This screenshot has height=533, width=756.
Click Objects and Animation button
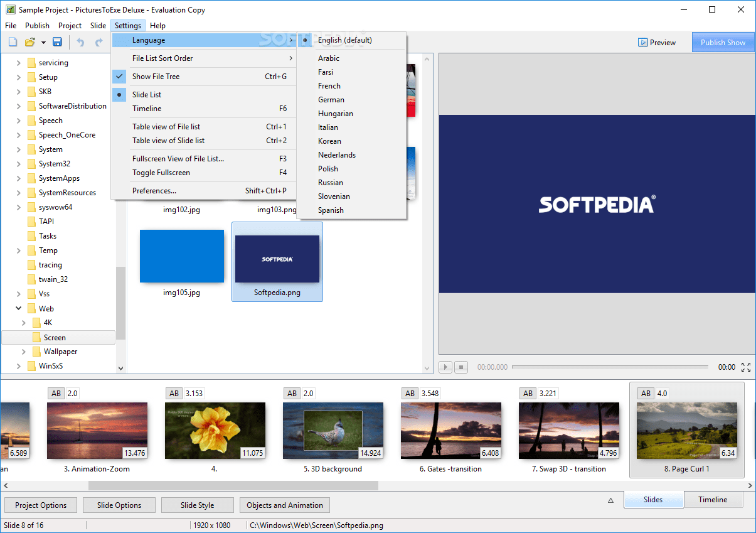click(x=285, y=505)
